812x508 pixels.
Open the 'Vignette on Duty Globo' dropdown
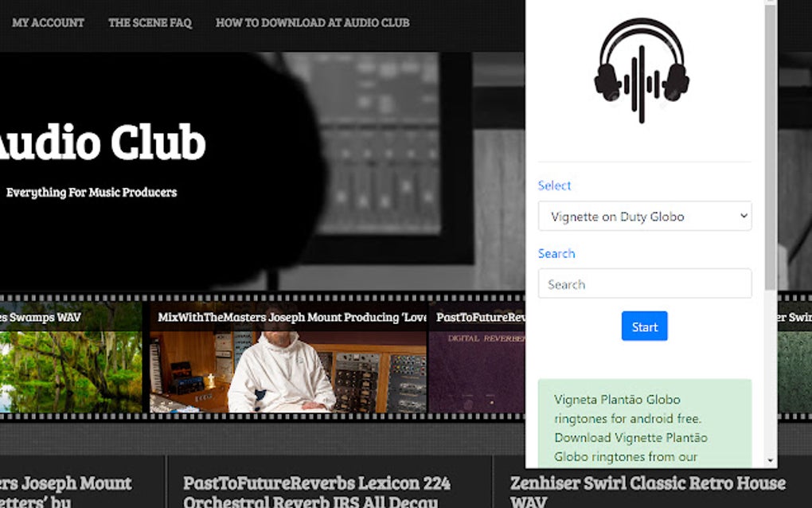pyautogui.click(x=644, y=216)
